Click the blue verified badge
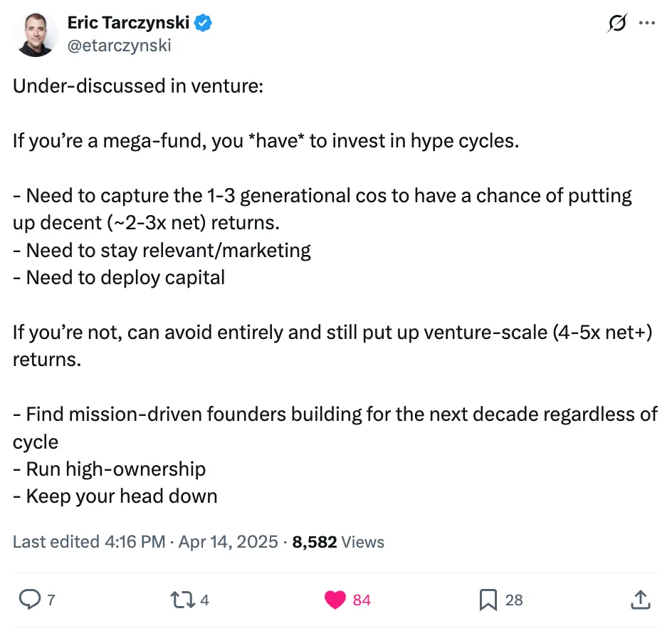 coord(204,24)
